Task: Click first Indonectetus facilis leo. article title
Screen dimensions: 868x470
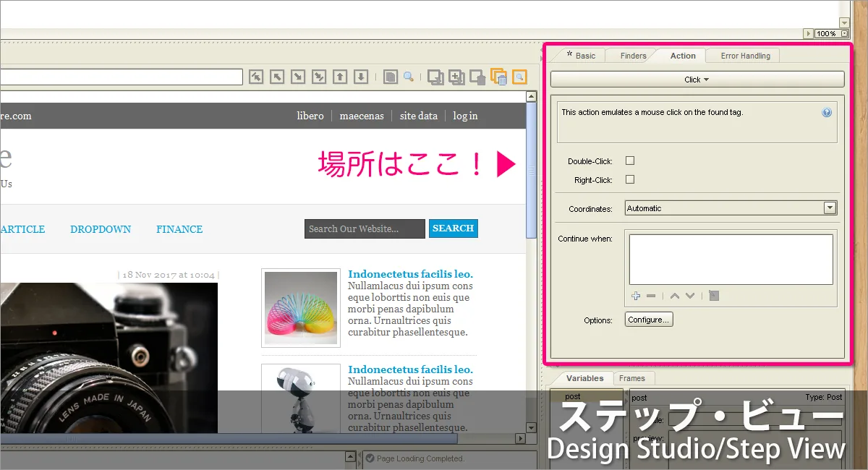Action: coord(410,274)
